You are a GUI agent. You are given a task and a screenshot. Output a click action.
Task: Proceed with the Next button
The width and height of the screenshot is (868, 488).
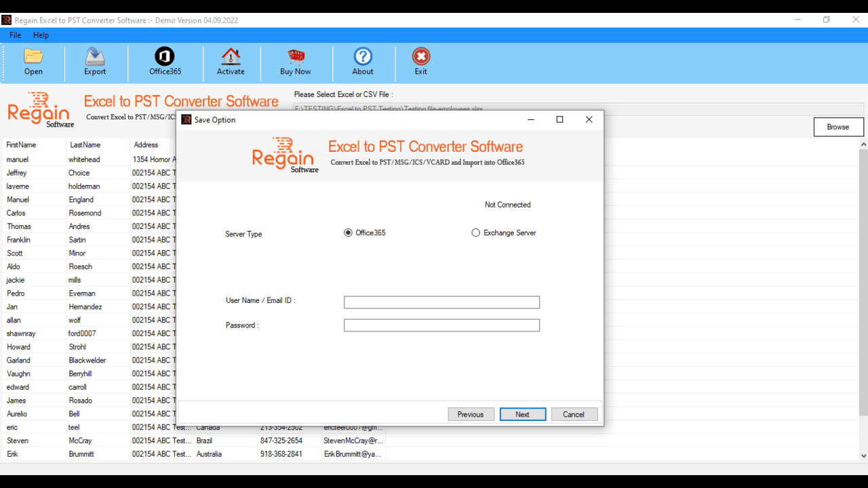point(523,414)
